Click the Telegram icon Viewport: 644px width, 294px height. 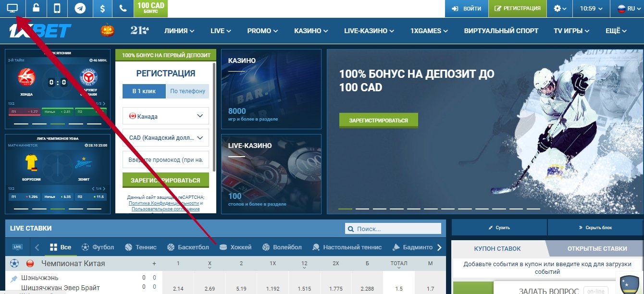pyautogui.click(x=80, y=8)
